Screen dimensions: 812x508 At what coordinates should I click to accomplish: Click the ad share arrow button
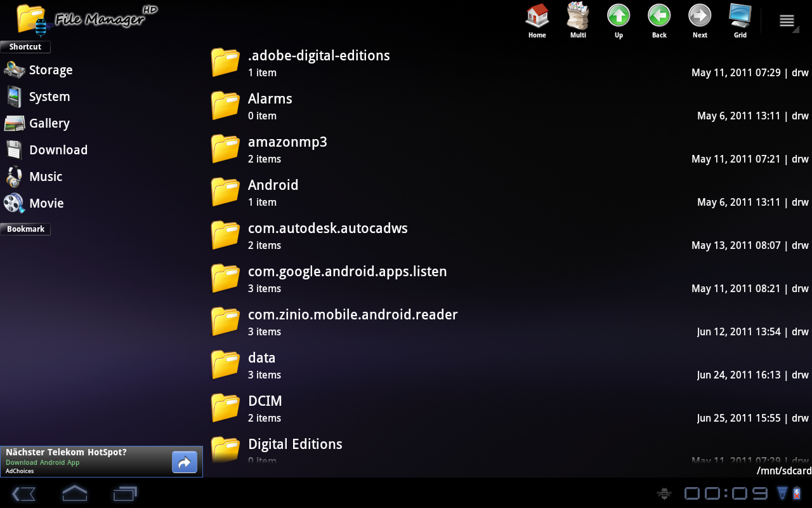(x=185, y=462)
